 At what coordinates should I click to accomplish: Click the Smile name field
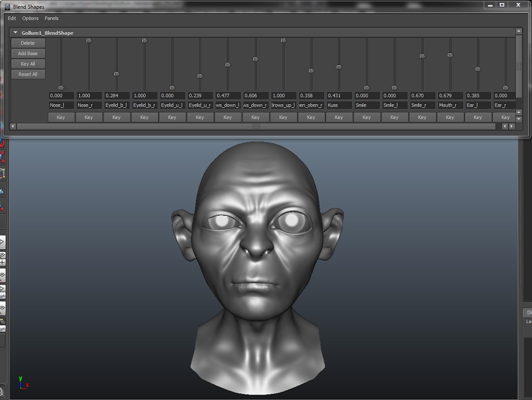[x=368, y=105]
